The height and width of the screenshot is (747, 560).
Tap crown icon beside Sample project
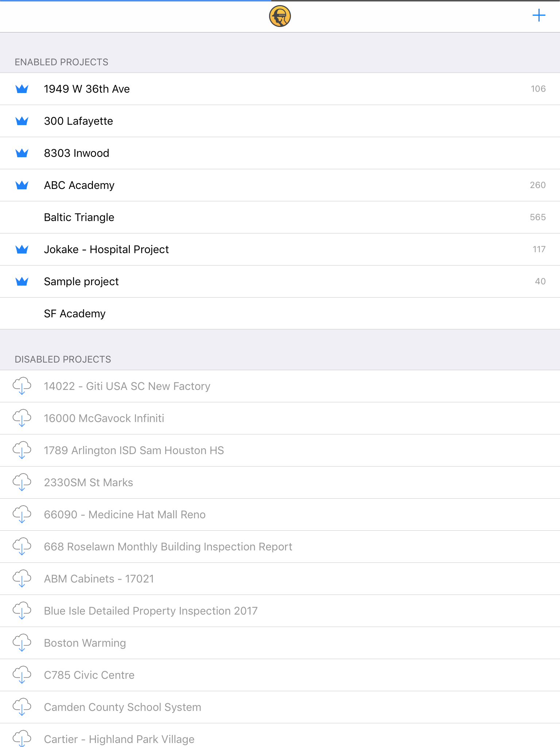pyautogui.click(x=22, y=282)
